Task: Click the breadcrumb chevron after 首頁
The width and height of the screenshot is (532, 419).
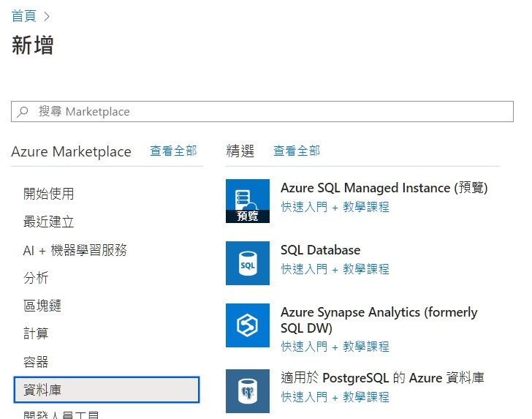Action: 47,16
